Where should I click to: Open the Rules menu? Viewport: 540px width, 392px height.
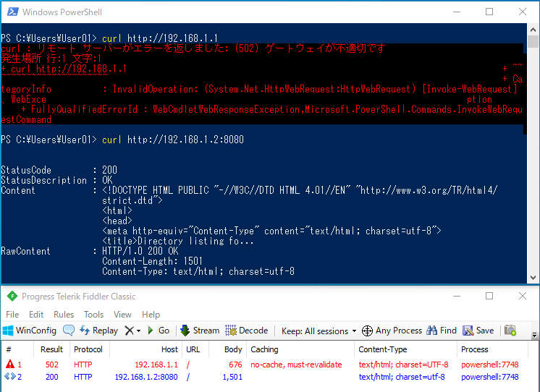tap(64, 315)
